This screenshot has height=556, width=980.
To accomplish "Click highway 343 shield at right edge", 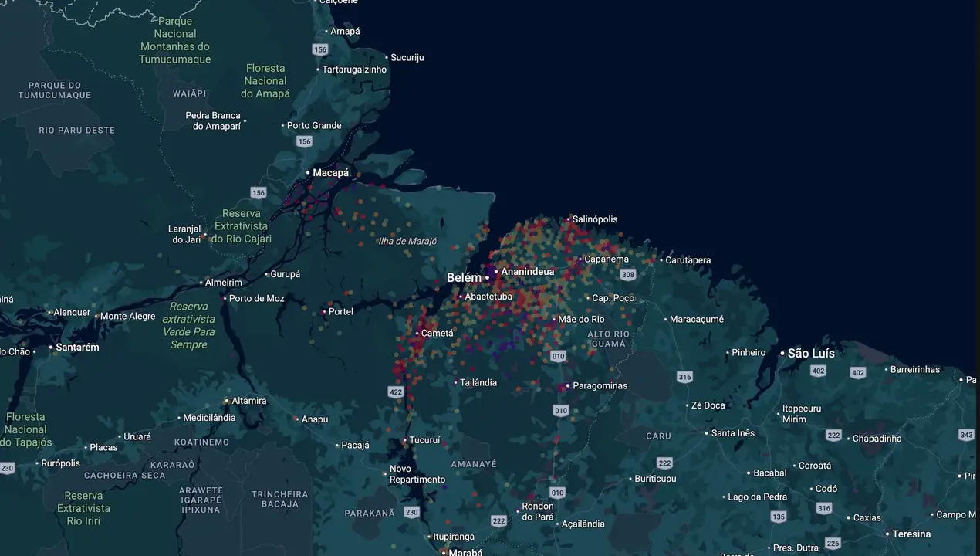I will click(967, 436).
